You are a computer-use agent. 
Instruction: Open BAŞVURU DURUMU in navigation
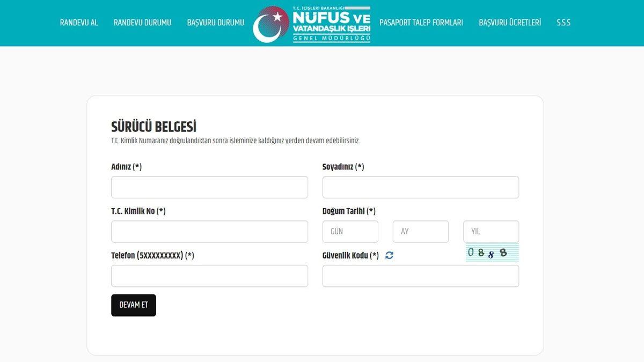(215, 23)
